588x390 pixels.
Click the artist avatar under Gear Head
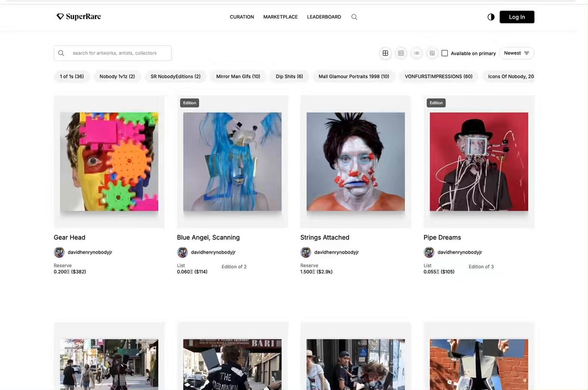point(59,252)
